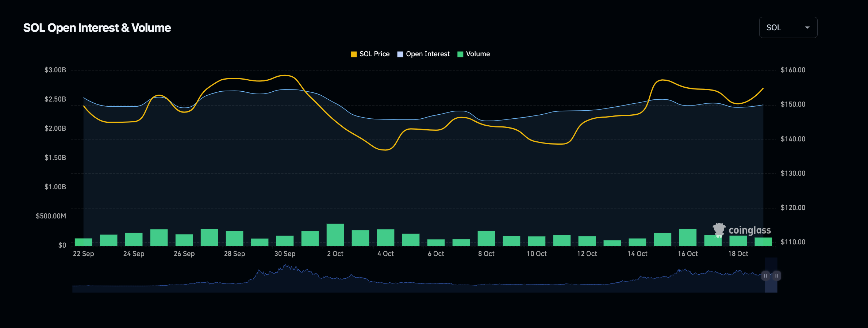Click the '$110.00' right axis label
This screenshot has width=868, height=328.
793,242
